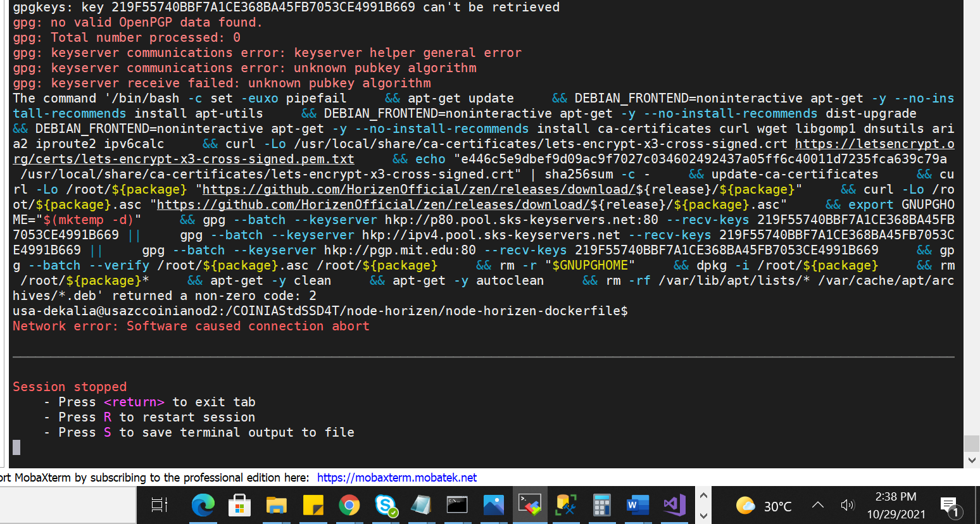Open Task View from the taskbar
The height and width of the screenshot is (524, 980).
click(159, 505)
